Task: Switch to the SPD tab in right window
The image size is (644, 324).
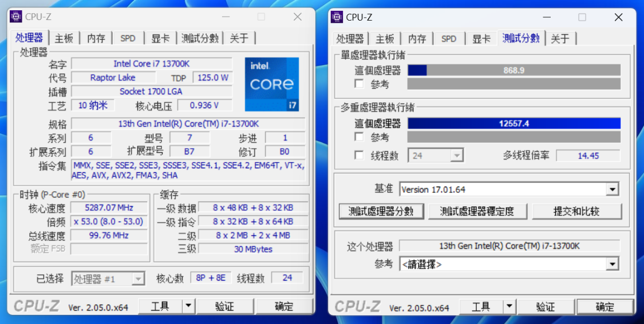Action: (448, 38)
